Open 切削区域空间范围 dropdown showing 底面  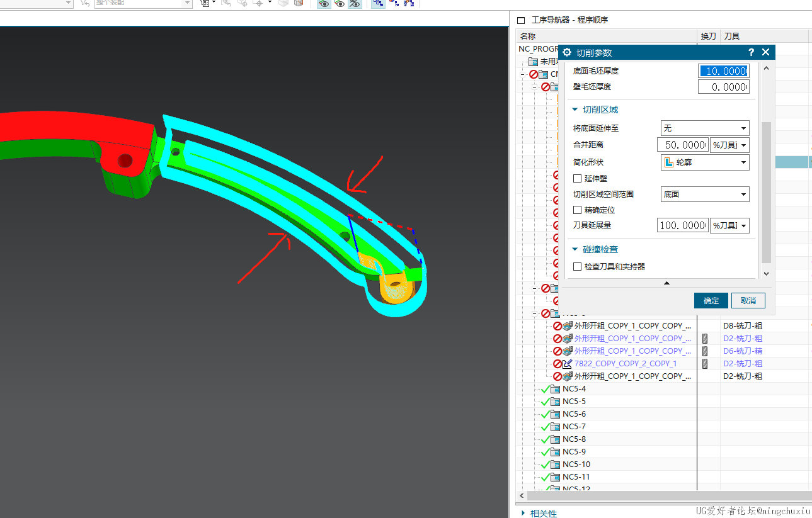[705, 194]
